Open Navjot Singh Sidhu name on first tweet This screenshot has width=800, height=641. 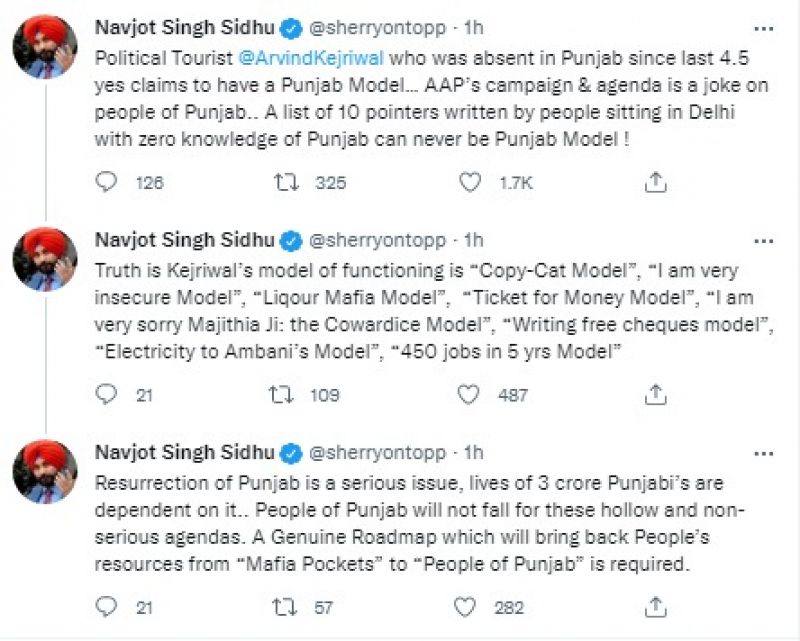(x=185, y=26)
